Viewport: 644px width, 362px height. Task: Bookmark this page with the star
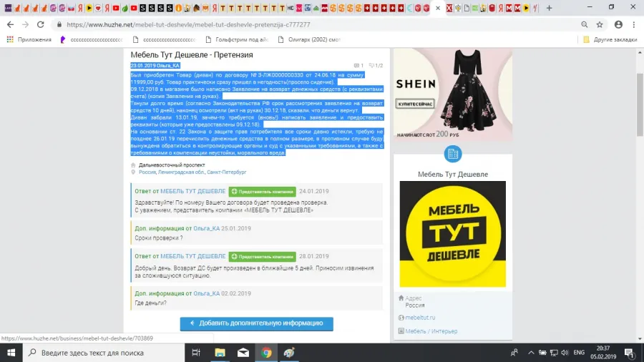pyautogui.click(x=600, y=24)
